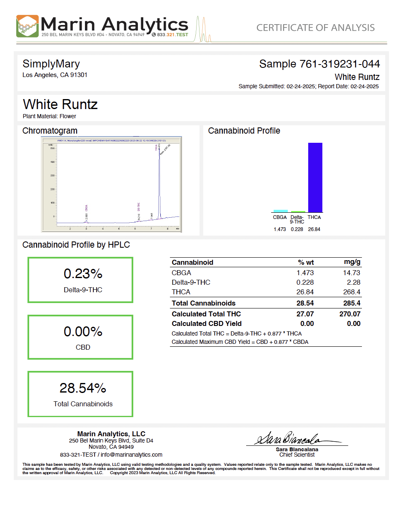404x532 pixels.
Task: Click the "Calculated Maximum CBD Yield" formula line
Action: pos(240,342)
